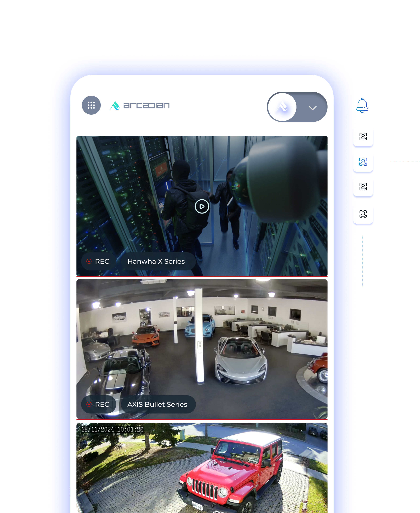Open notifications bell icon
This screenshot has width=420, height=513.
362,105
